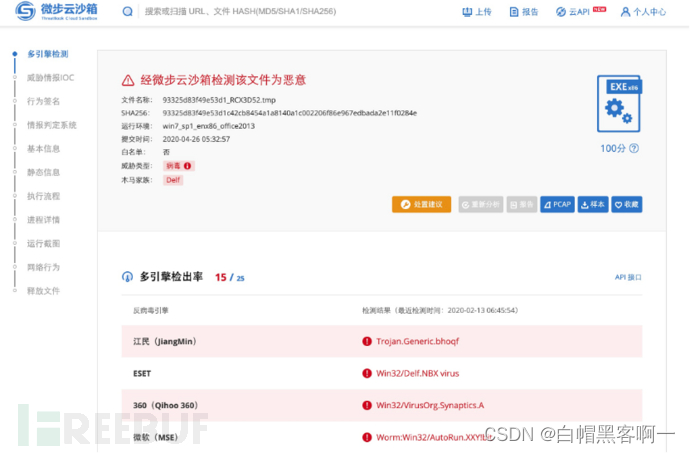Viewport: 690px width, 453px height.
Task: Click the Win32/VirusOrg.Synaptics.A result
Action: (430, 405)
